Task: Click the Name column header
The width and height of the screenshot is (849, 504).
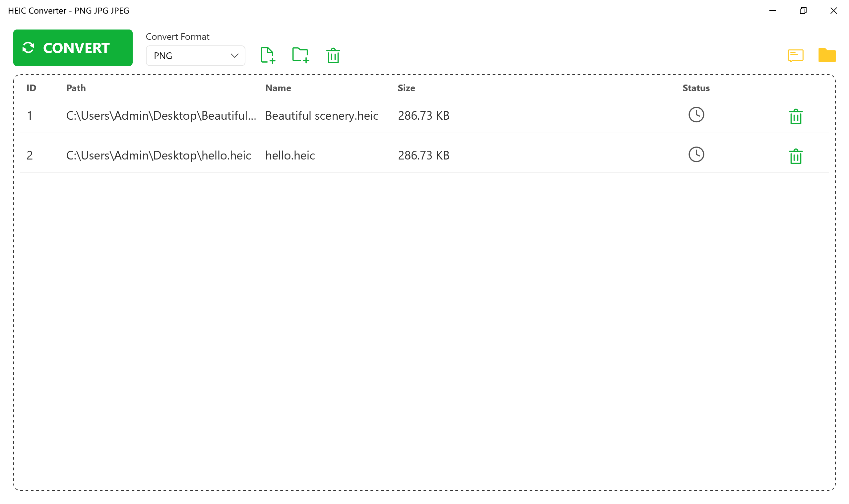Action: click(x=278, y=88)
